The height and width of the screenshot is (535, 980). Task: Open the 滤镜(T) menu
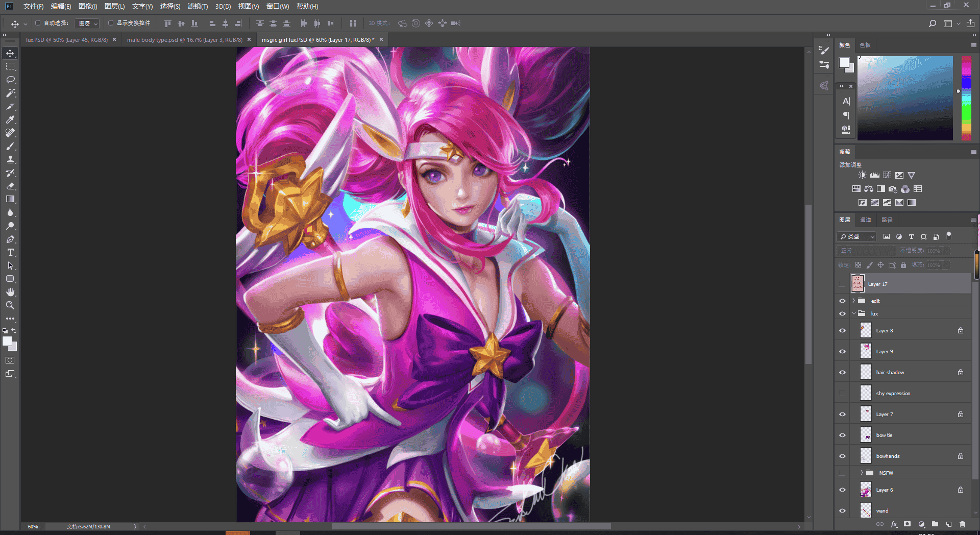198,7
